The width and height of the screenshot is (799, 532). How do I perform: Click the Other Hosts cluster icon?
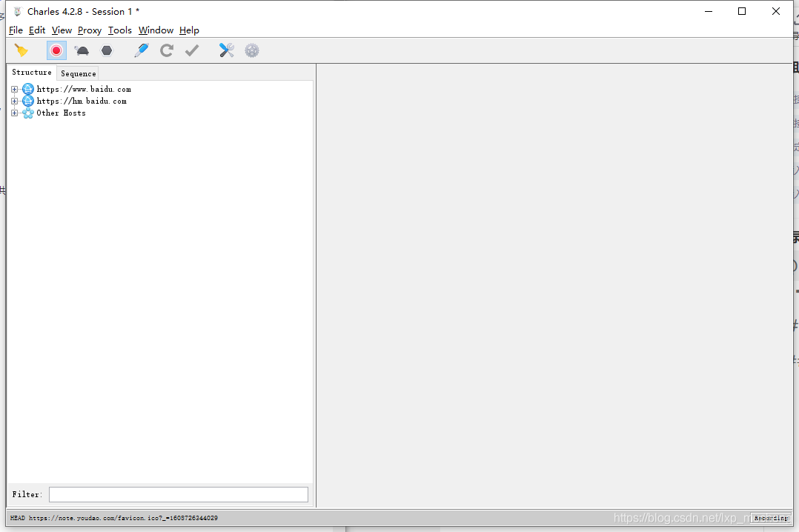click(x=28, y=113)
